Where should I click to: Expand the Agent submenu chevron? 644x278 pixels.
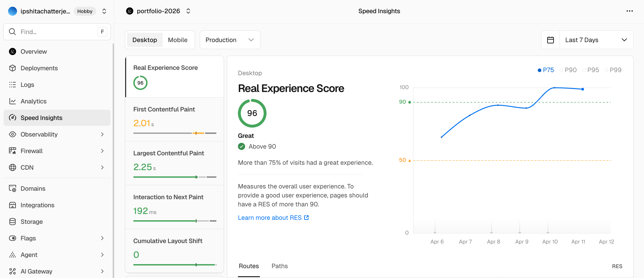point(102,255)
